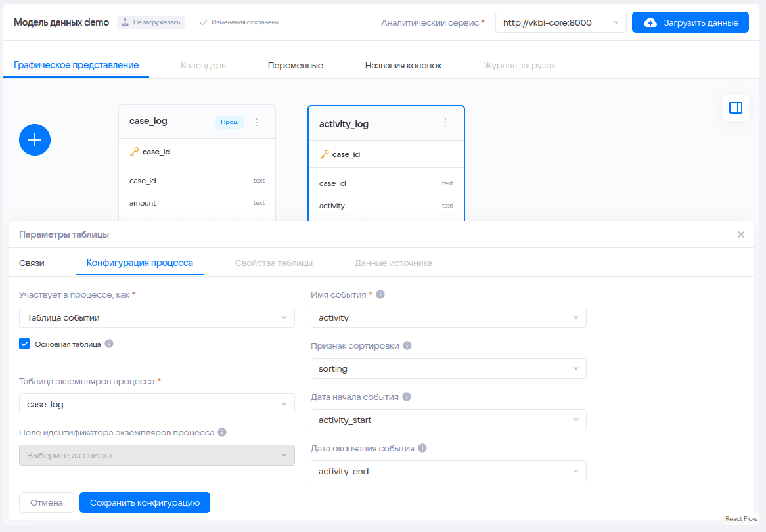The height and width of the screenshot is (532, 766).
Task: Click the info icon next to Признак сортировки
Action: point(407,345)
